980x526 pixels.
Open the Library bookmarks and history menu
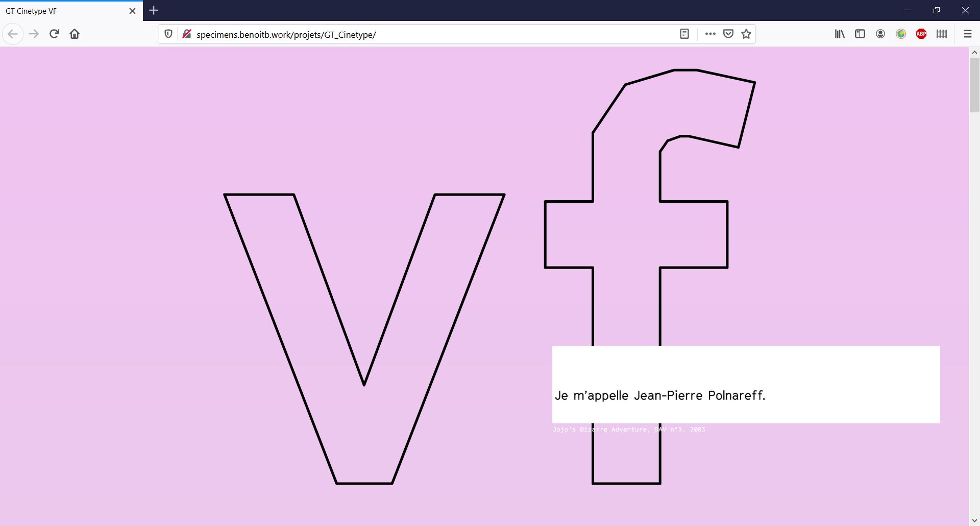[x=840, y=34]
